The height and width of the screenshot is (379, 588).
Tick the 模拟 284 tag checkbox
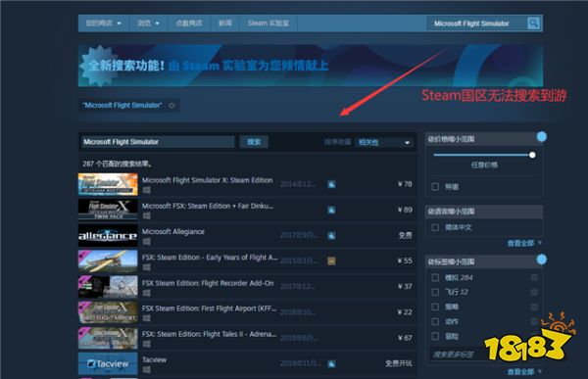(435, 277)
